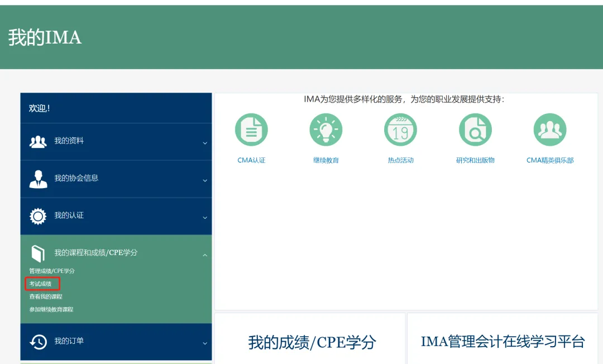Screen dimensions: 603x364
Task: Click the 我的认证 badge icon
Action: 38,217
